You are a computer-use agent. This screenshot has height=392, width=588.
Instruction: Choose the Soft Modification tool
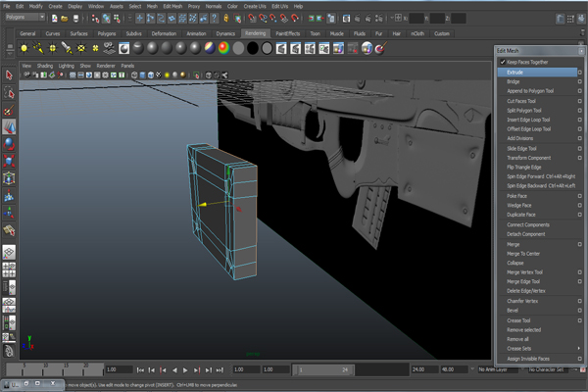(9, 196)
